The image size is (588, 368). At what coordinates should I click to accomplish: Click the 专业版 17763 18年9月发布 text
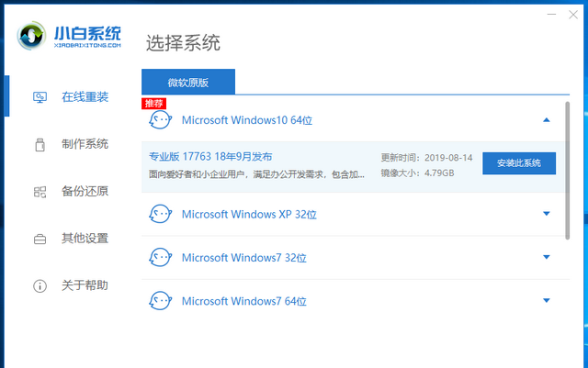click(x=210, y=156)
